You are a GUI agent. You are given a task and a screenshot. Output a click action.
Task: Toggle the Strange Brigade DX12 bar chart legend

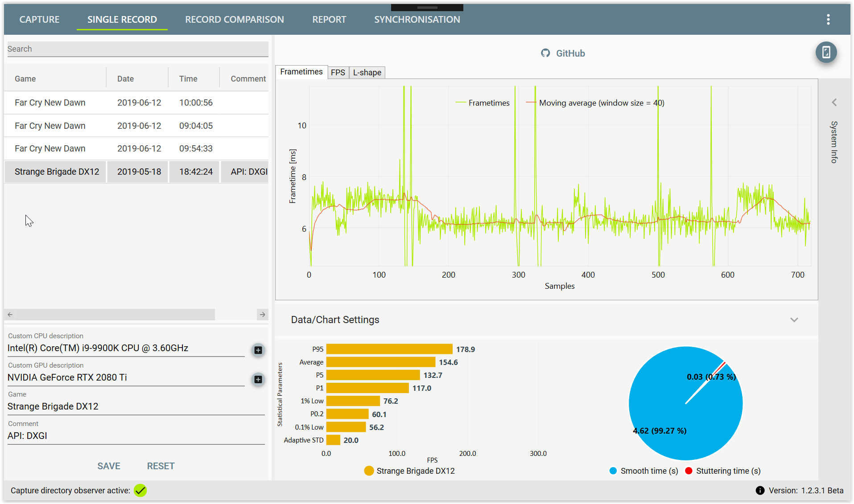click(409, 471)
